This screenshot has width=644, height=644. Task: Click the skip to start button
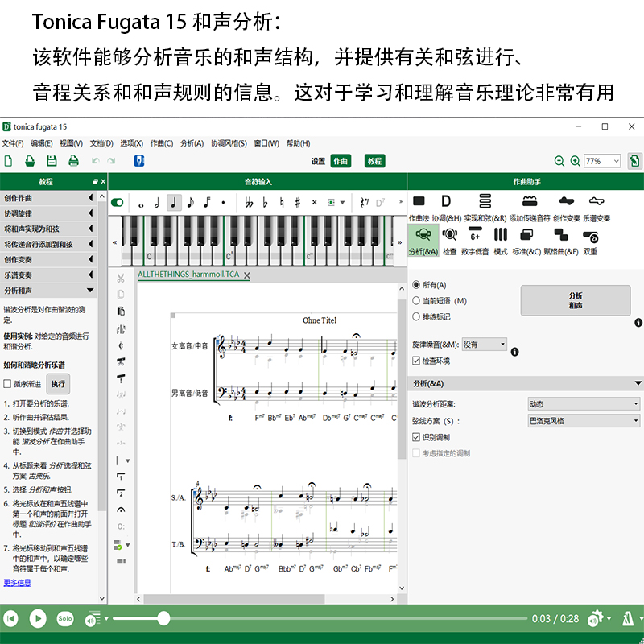point(10,618)
